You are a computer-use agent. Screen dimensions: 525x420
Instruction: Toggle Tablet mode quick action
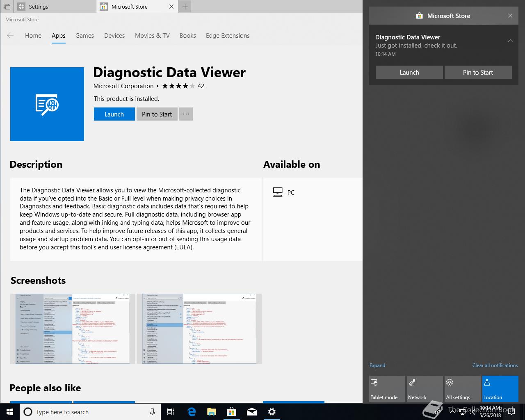pyautogui.click(x=387, y=389)
